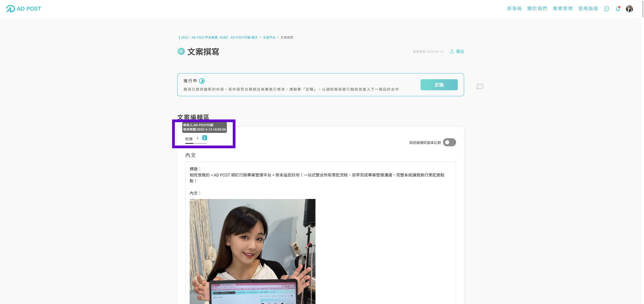Open the comment bubble beside the status card

480,87
